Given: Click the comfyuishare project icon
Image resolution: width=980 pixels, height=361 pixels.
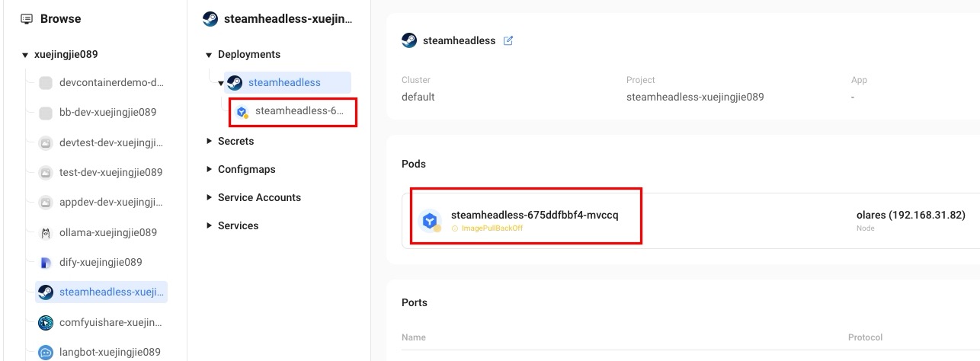Looking at the screenshot, I should point(45,322).
